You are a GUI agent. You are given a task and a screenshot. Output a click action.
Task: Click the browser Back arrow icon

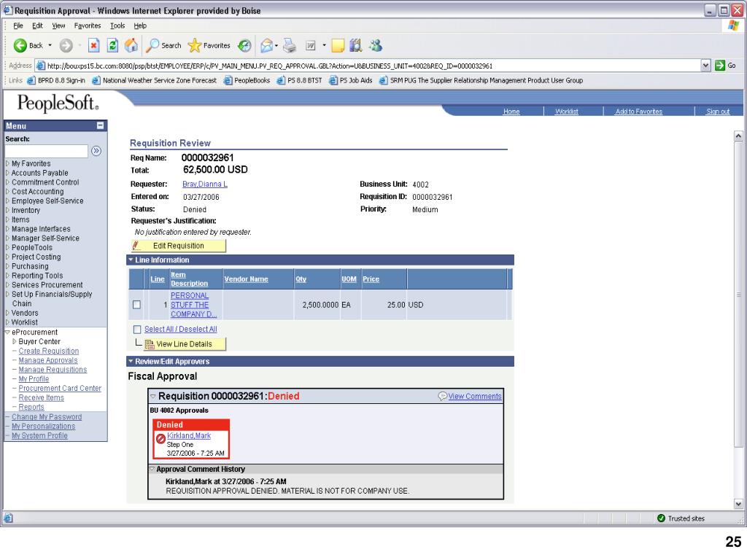tap(20, 46)
